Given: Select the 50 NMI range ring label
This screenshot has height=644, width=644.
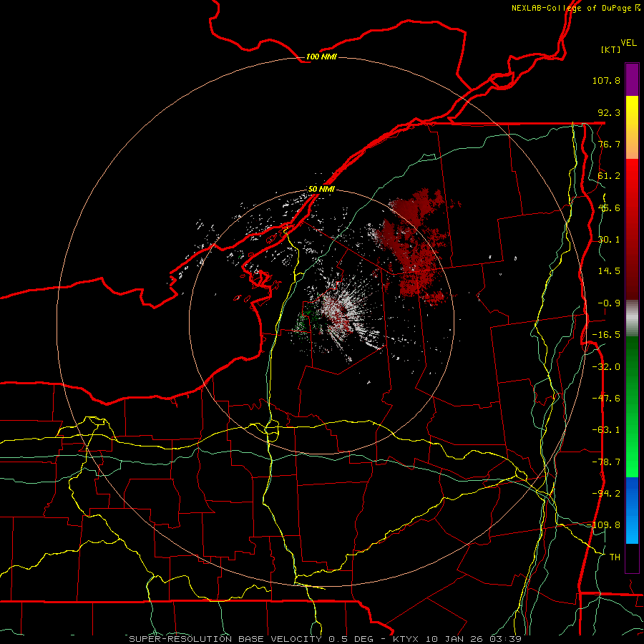Looking at the screenshot, I should tap(321, 189).
